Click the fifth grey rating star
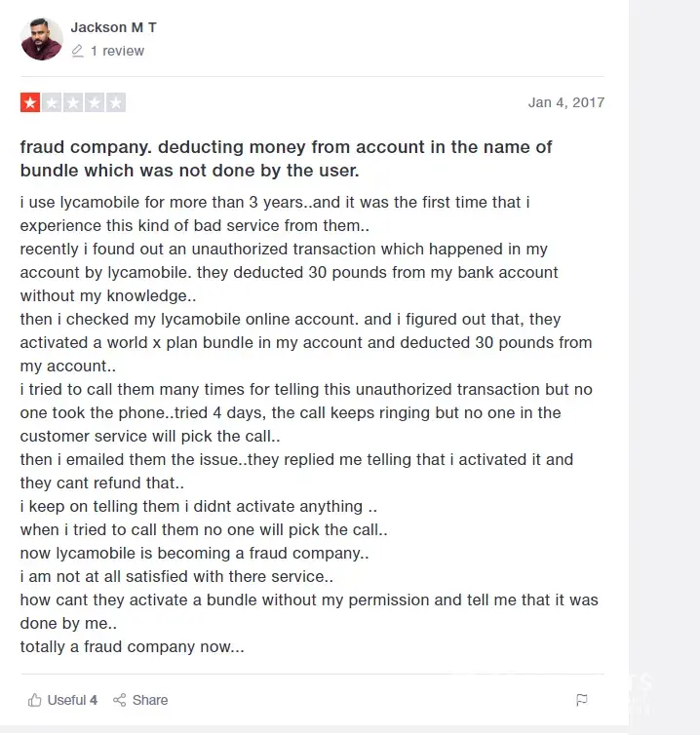Viewport: 700px width, 735px height. pos(116,102)
